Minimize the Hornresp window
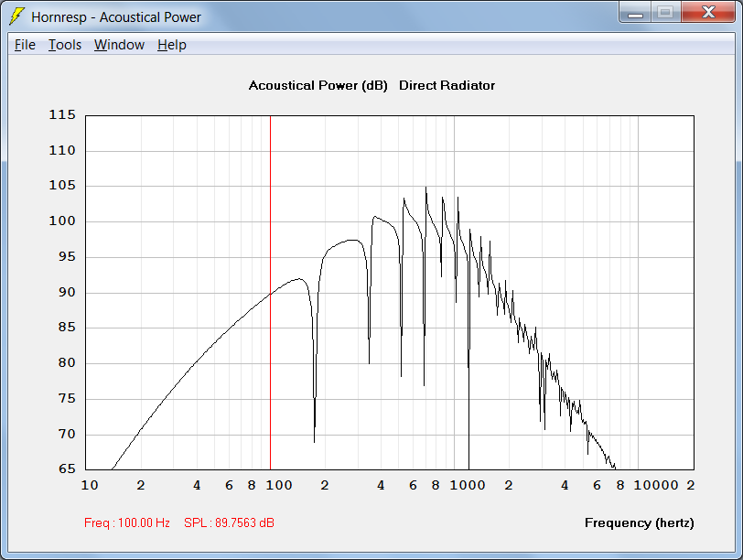This screenshot has height=560, width=743. click(x=635, y=12)
